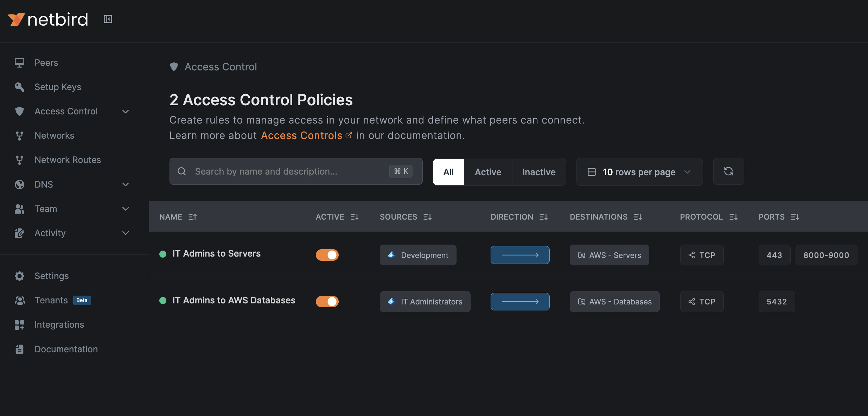Open the IT Admins to AWS Databases policy
The height and width of the screenshot is (416, 868).
point(234,300)
